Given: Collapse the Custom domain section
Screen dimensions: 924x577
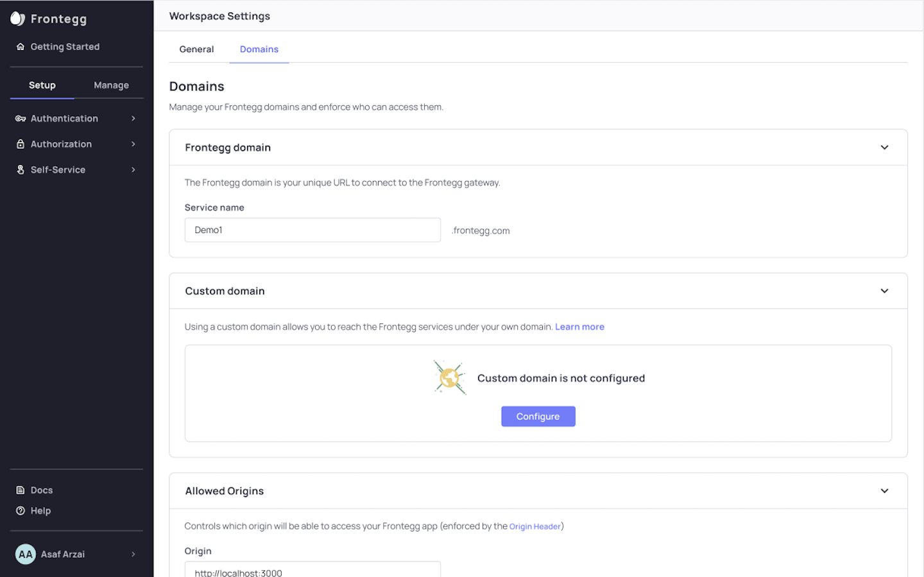Looking at the screenshot, I should [x=884, y=291].
